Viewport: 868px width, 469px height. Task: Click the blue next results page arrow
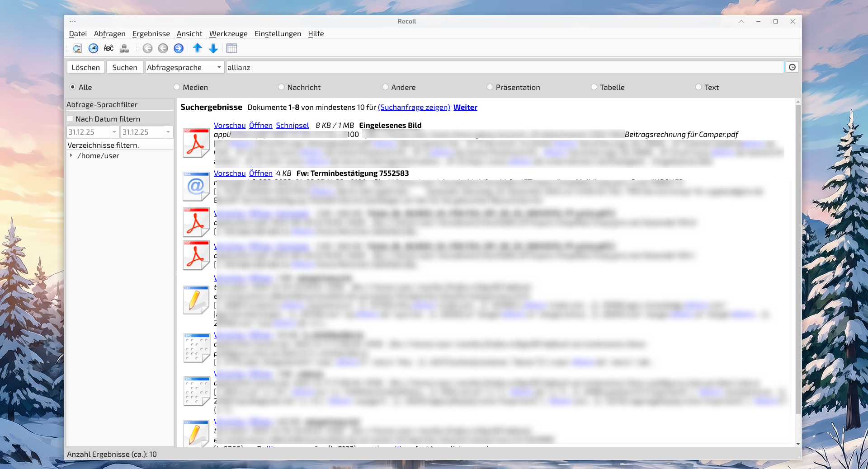[x=179, y=48]
